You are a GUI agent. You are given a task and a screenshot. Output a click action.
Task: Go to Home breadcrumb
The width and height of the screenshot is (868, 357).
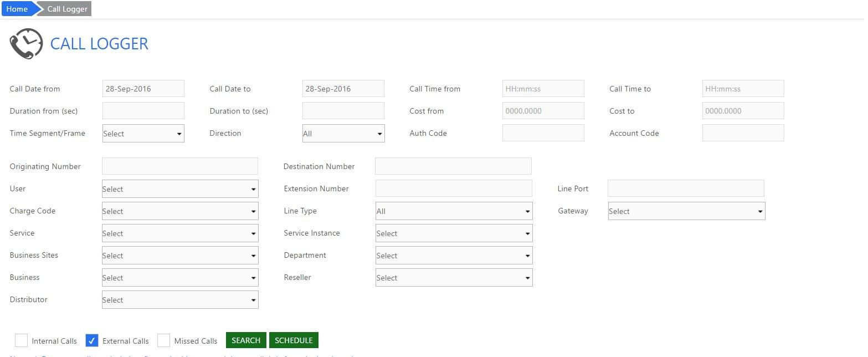click(x=17, y=9)
